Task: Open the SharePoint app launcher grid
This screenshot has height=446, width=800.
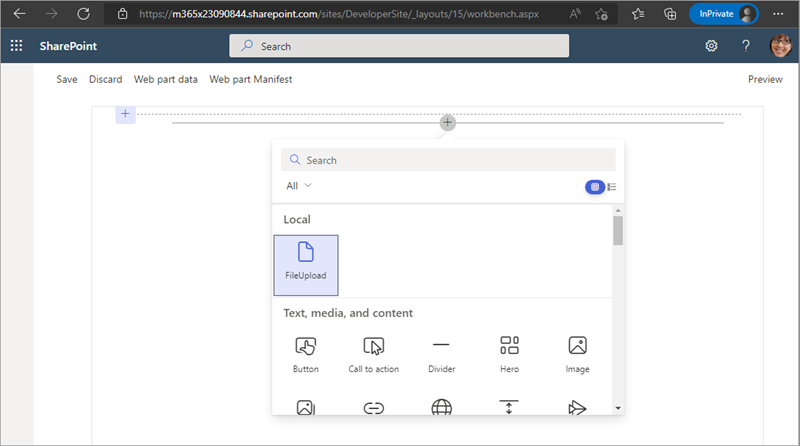Action: point(16,46)
